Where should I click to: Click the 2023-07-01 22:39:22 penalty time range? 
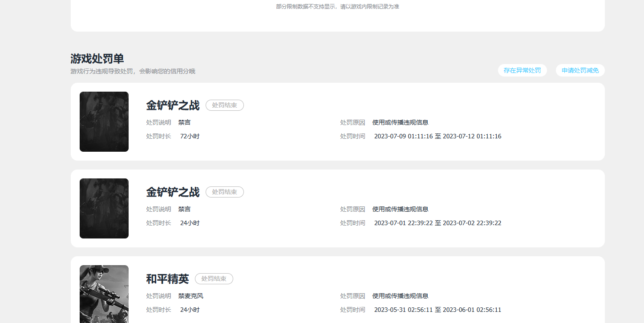pos(437,223)
